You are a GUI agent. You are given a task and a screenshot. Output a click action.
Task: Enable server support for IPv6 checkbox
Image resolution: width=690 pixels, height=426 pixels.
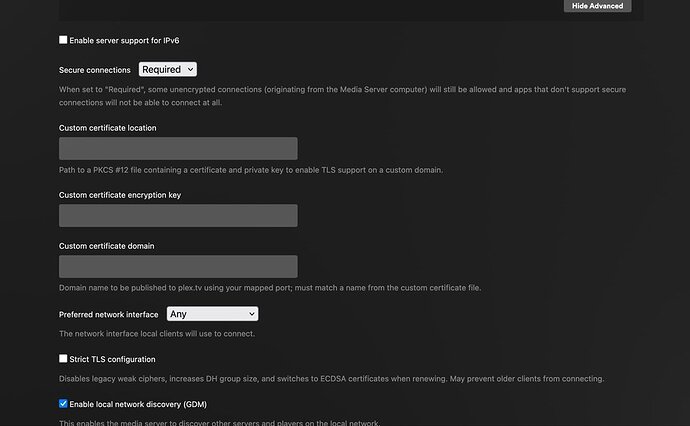[63, 40]
